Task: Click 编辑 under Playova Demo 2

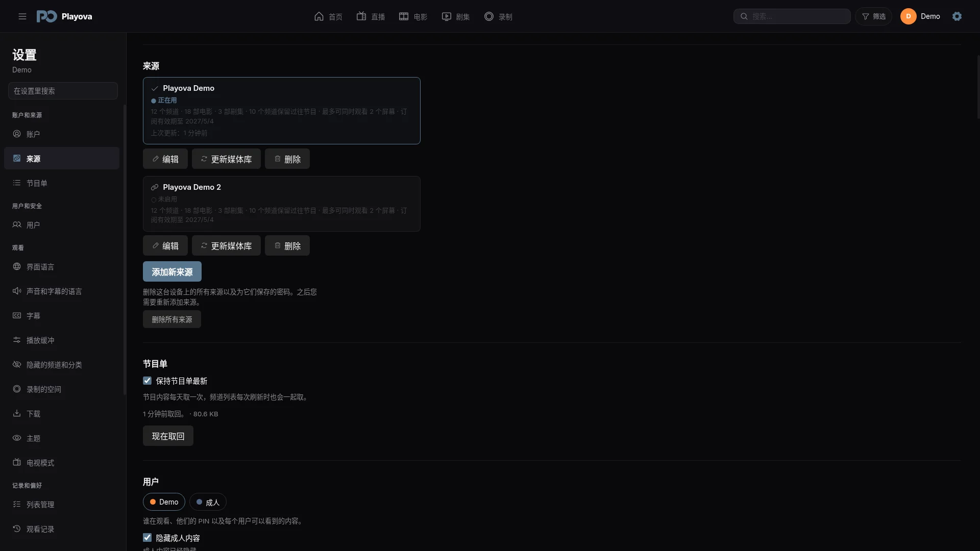Action: [x=165, y=245]
